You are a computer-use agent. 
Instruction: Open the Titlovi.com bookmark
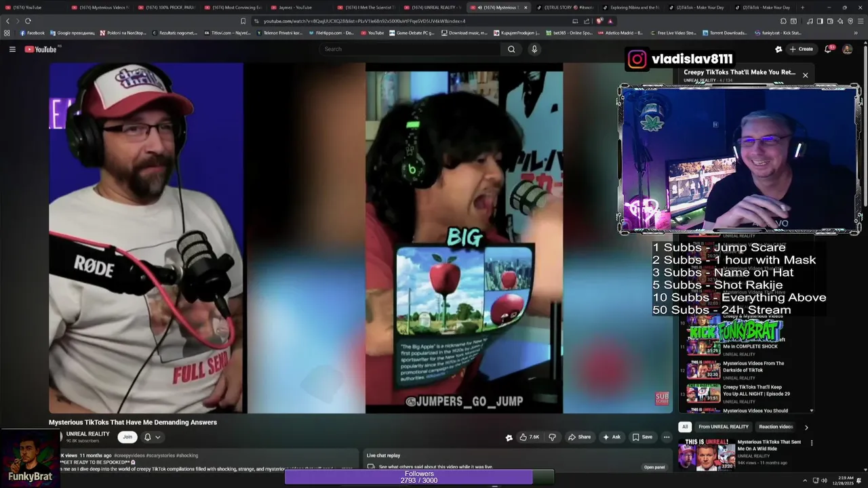[227, 33]
